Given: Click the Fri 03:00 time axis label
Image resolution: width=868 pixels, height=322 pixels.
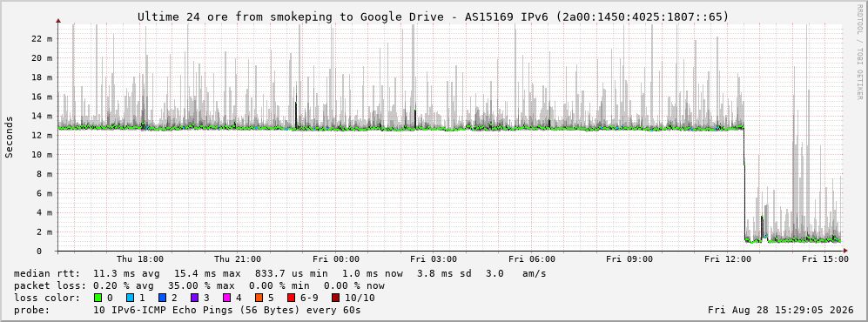Looking at the screenshot, I should coord(434,259).
